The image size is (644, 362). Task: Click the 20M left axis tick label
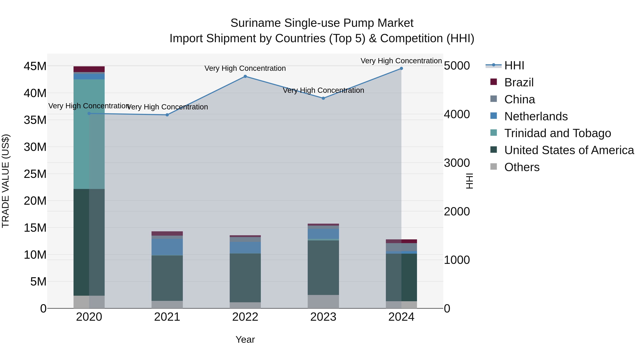point(35,201)
